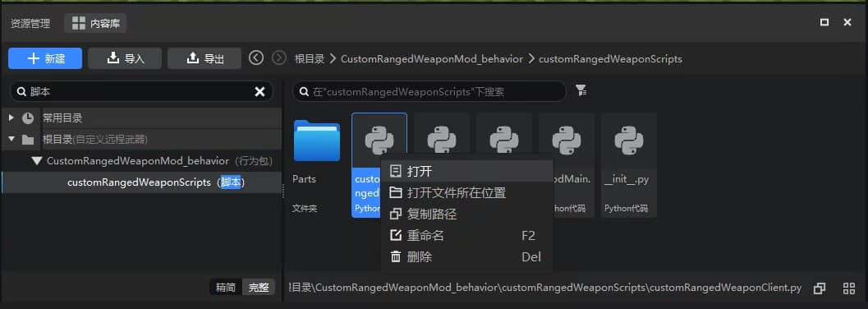Click CustomRangedWeaponMod_behavior in the breadcrumb
The image size is (868, 309).
pyautogui.click(x=432, y=58)
